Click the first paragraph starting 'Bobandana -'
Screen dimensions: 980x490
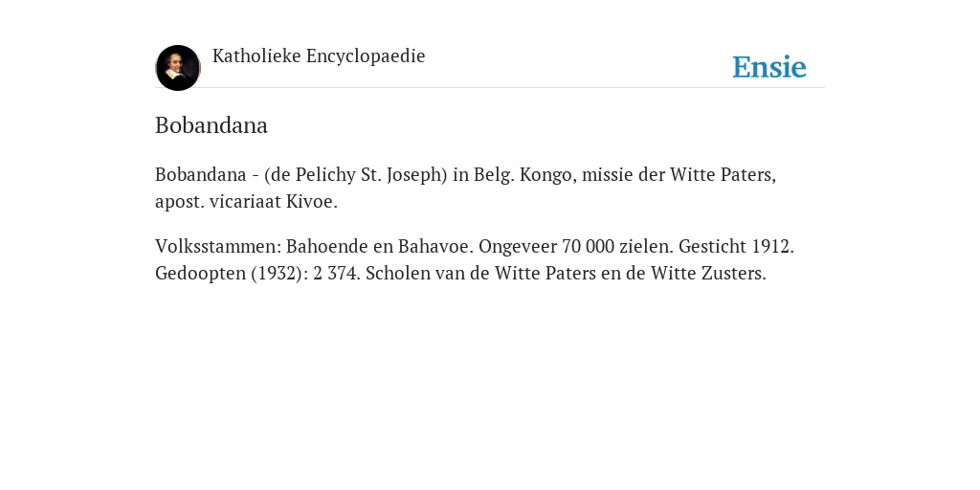[x=466, y=188]
